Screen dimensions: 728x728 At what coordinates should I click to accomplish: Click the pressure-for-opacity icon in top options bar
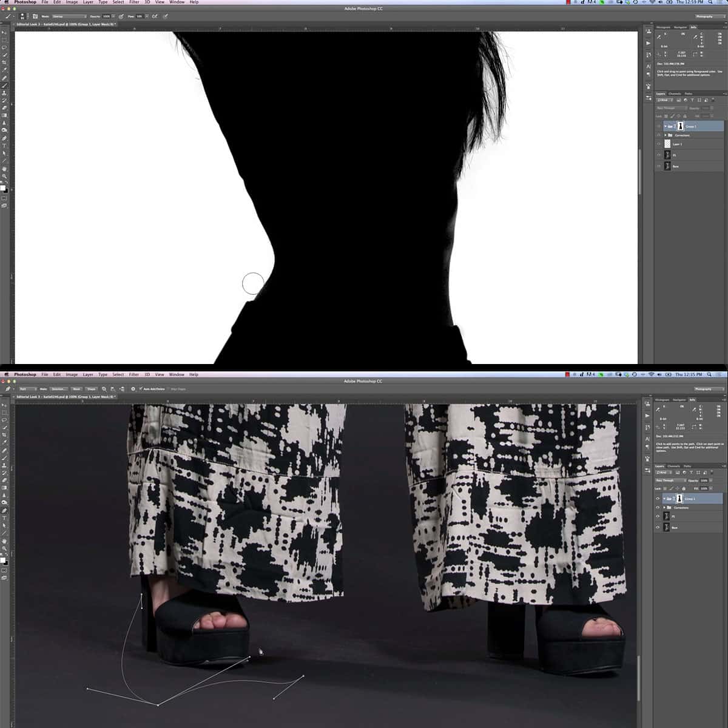point(121,16)
